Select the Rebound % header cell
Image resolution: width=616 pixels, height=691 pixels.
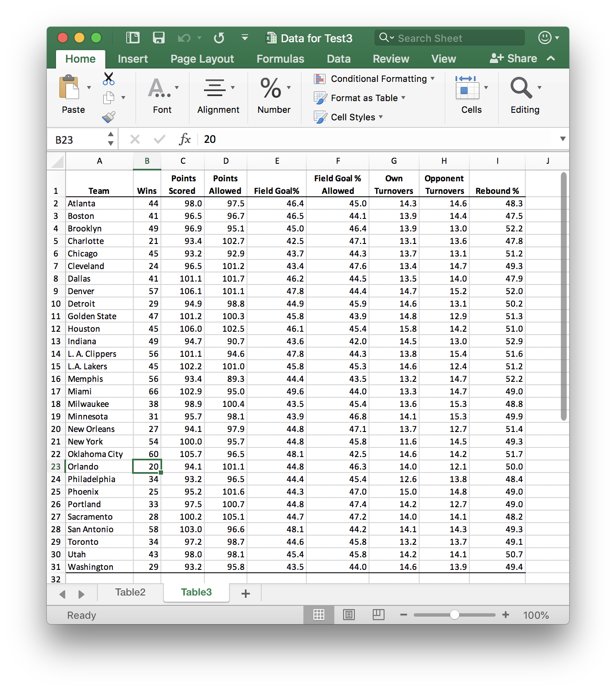pos(497,184)
